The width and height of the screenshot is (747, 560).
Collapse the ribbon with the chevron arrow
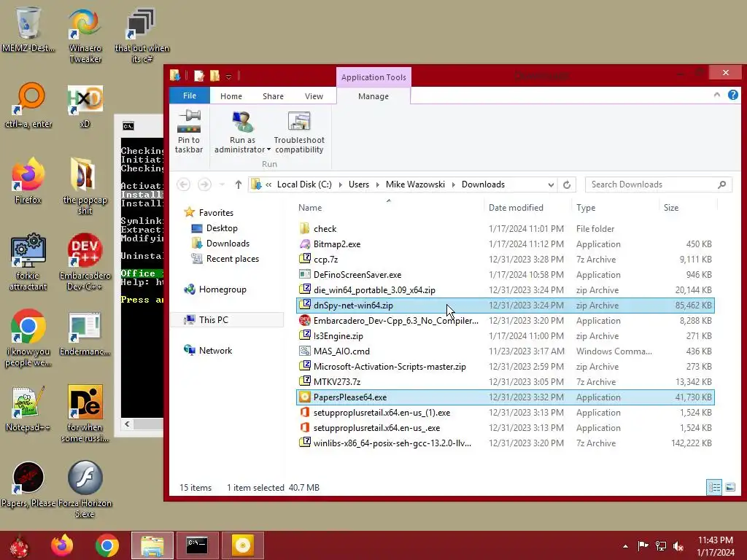(x=716, y=96)
